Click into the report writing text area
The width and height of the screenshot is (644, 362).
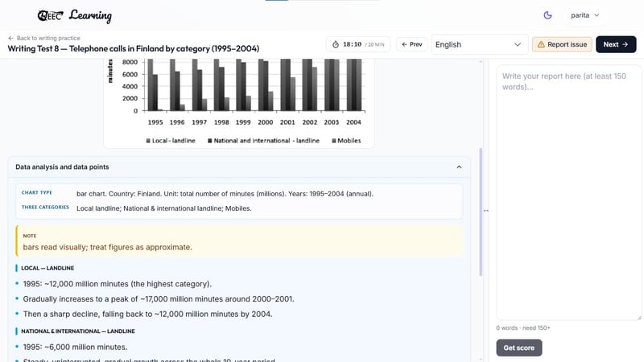(x=568, y=192)
